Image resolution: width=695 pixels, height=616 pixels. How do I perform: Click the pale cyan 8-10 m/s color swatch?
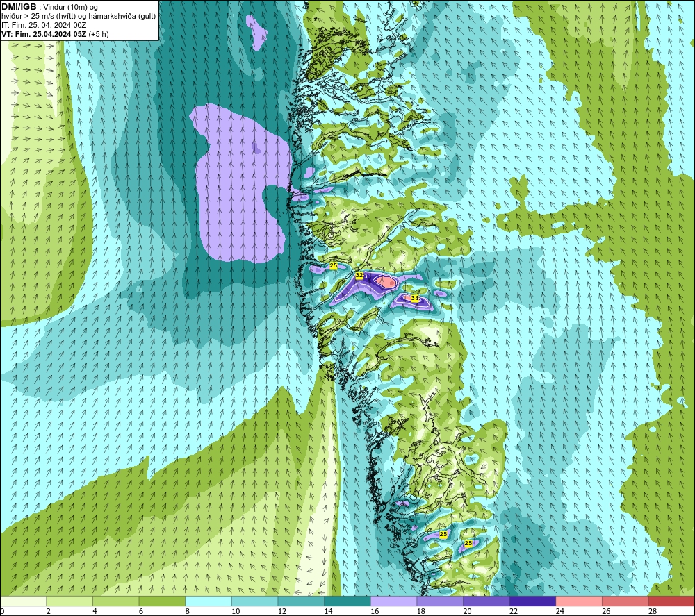208,601
